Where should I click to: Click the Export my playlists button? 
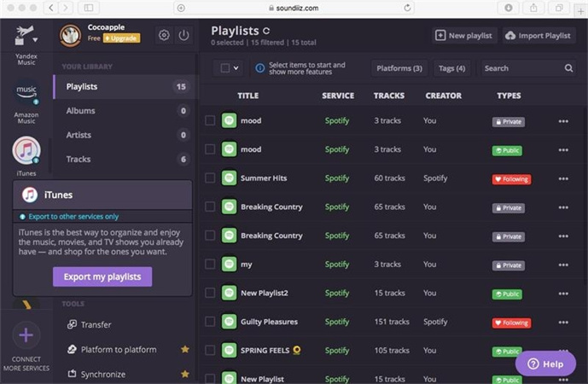point(102,276)
